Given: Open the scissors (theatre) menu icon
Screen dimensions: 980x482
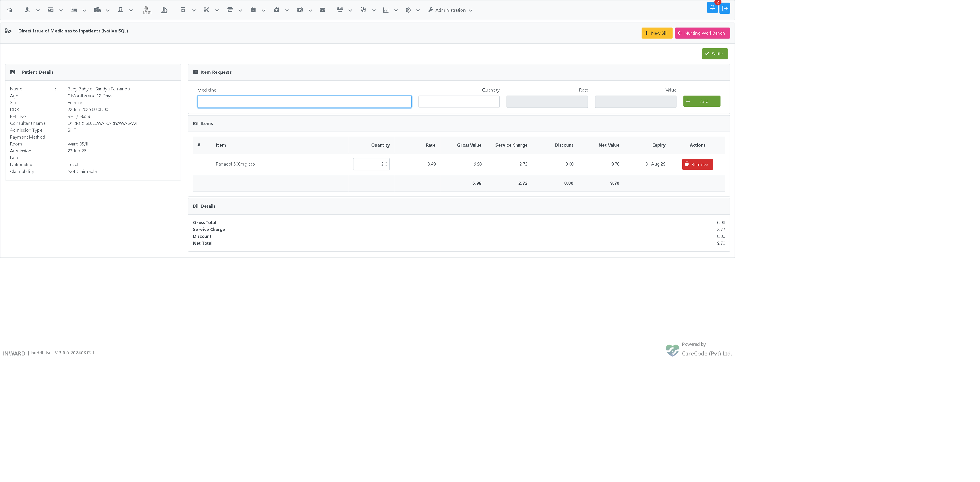Looking at the screenshot, I should [x=206, y=10].
